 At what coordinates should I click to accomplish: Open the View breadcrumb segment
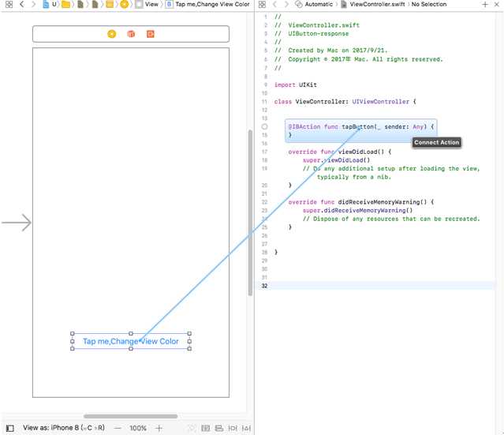click(147, 5)
